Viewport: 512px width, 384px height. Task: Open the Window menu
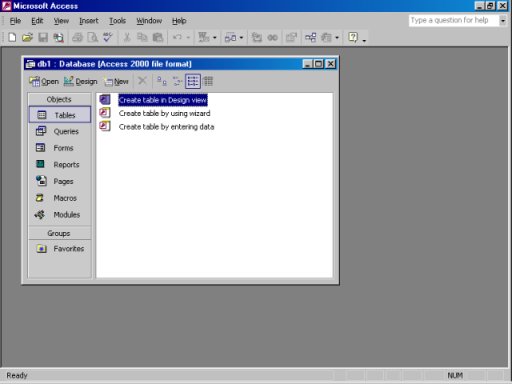pos(149,21)
